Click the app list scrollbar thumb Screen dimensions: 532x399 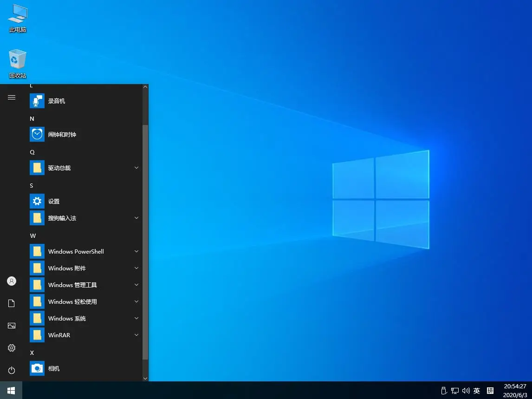pyautogui.click(x=145, y=242)
